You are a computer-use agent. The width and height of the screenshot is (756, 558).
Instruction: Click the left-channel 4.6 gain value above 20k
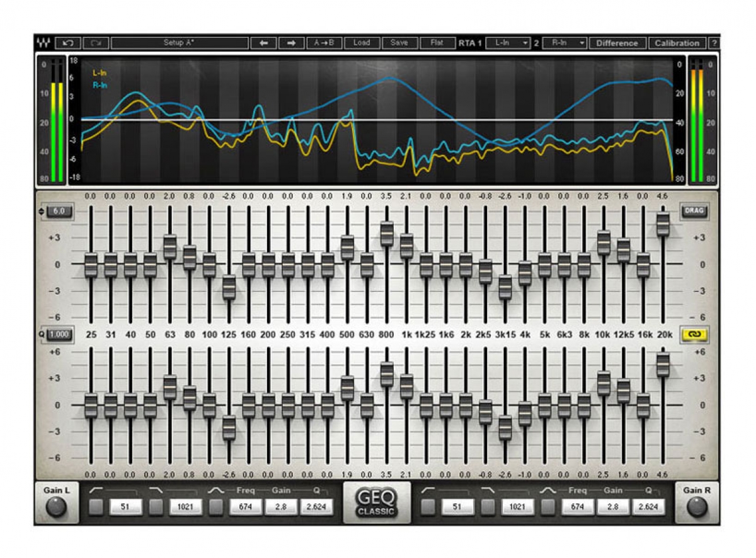(663, 196)
